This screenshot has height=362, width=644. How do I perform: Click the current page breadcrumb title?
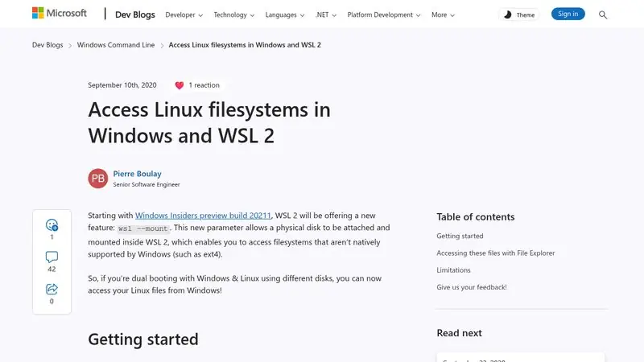pyautogui.click(x=245, y=45)
